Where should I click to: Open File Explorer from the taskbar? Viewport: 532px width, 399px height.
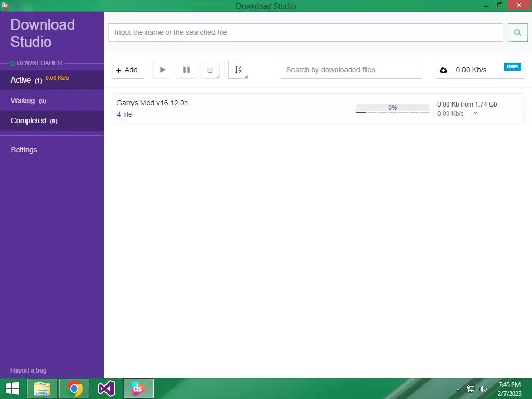click(x=42, y=389)
